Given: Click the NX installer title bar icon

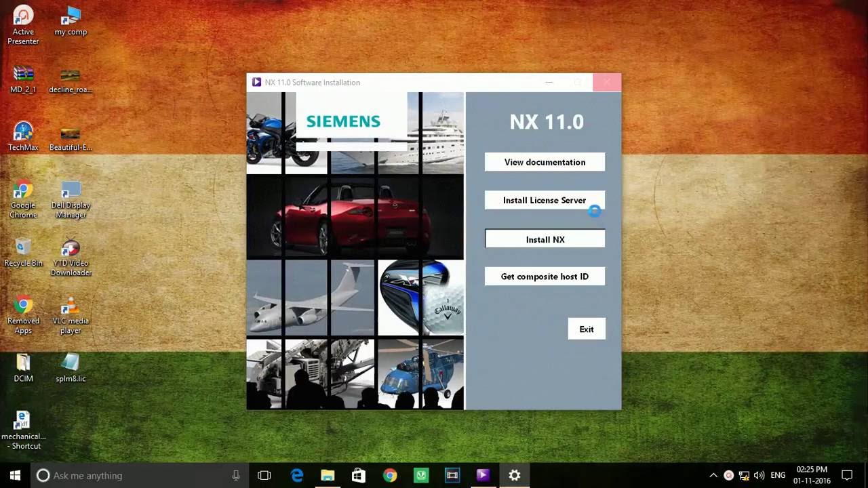Looking at the screenshot, I should (256, 82).
